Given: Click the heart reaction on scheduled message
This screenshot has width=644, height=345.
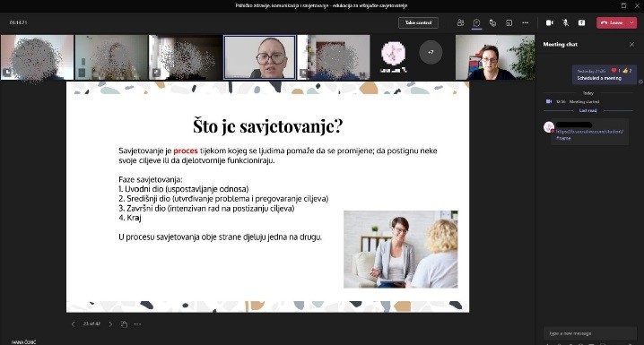Looking at the screenshot, I should pyautogui.click(x=615, y=71).
